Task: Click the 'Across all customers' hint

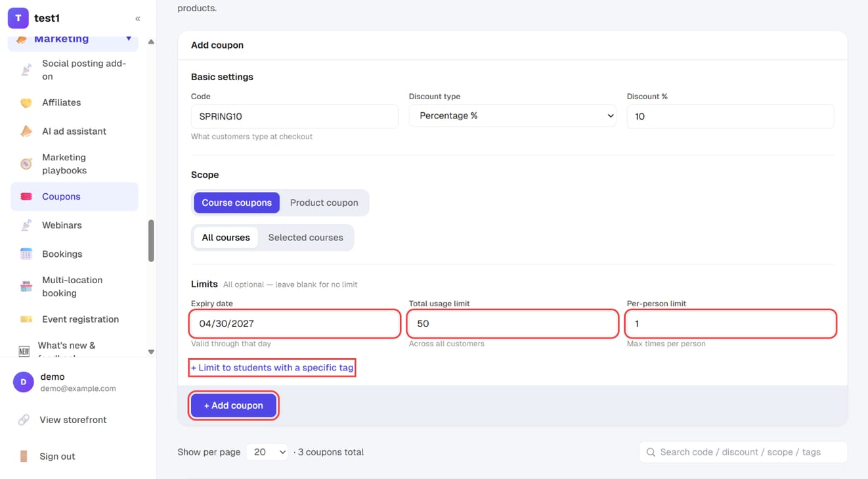Action: 446,344
